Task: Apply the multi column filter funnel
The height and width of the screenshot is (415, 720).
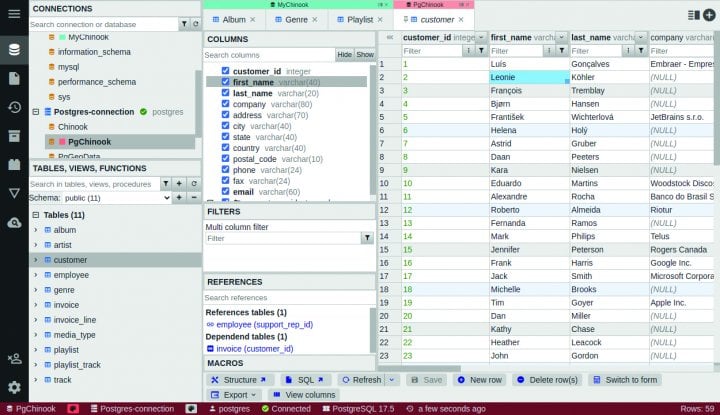Action: [x=367, y=238]
